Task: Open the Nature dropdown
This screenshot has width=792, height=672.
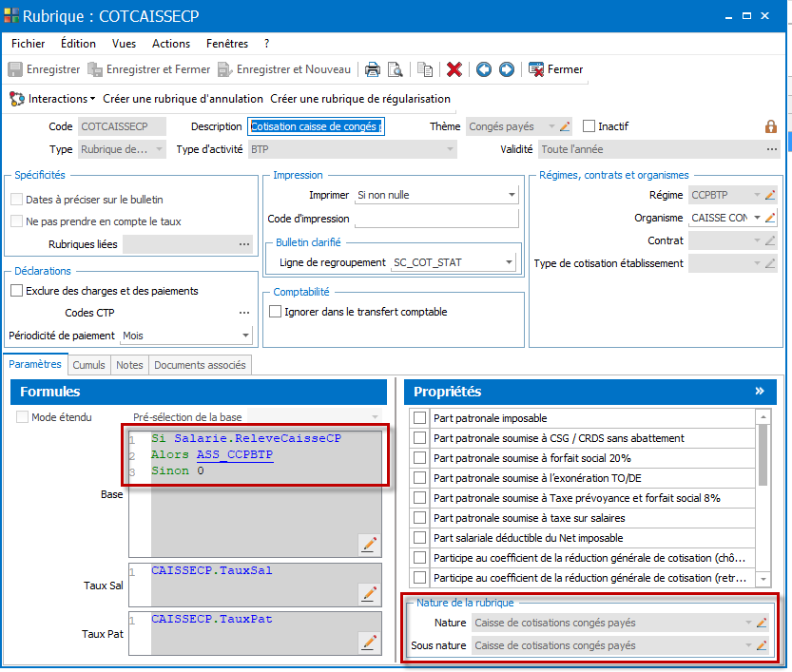Action: 748,623
